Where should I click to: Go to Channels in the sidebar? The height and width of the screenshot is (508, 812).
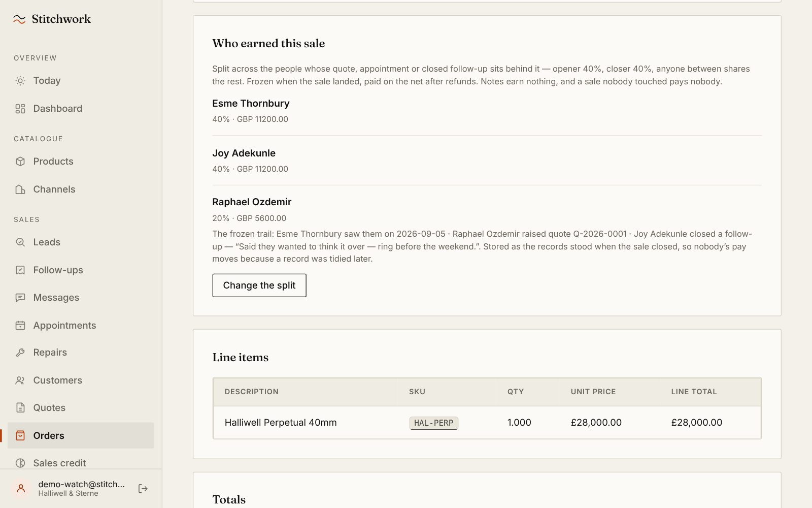[81, 189]
